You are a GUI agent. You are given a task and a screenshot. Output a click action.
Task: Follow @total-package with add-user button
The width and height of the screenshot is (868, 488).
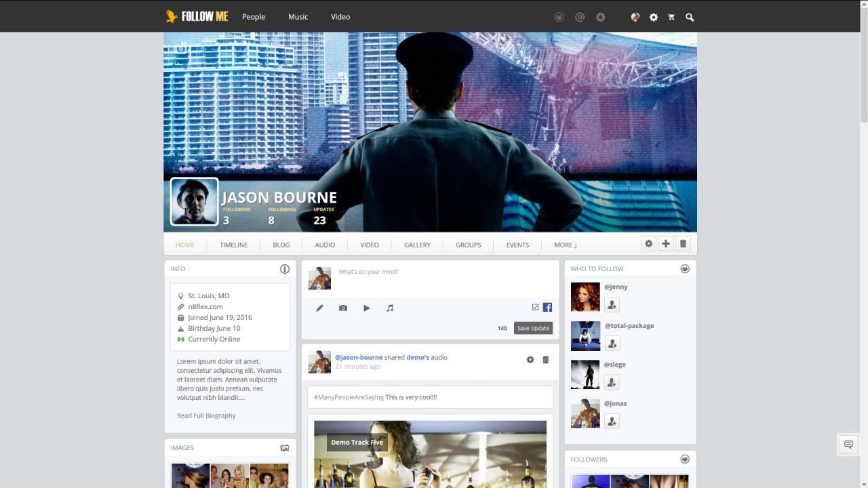pos(612,344)
